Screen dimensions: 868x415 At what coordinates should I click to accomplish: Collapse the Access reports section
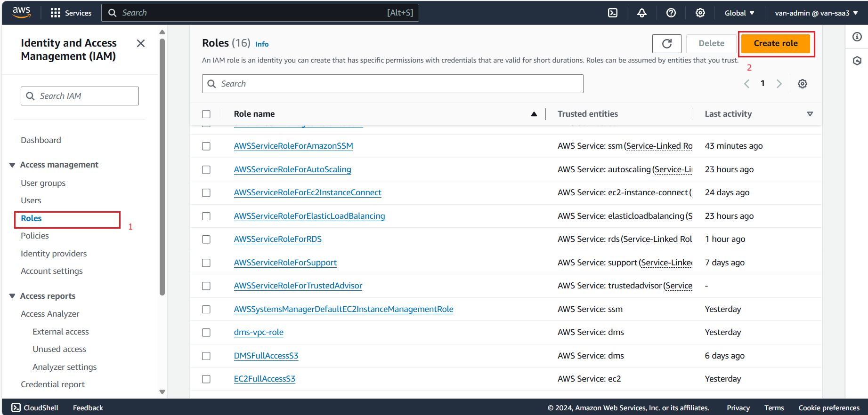[x=12, y=296]
